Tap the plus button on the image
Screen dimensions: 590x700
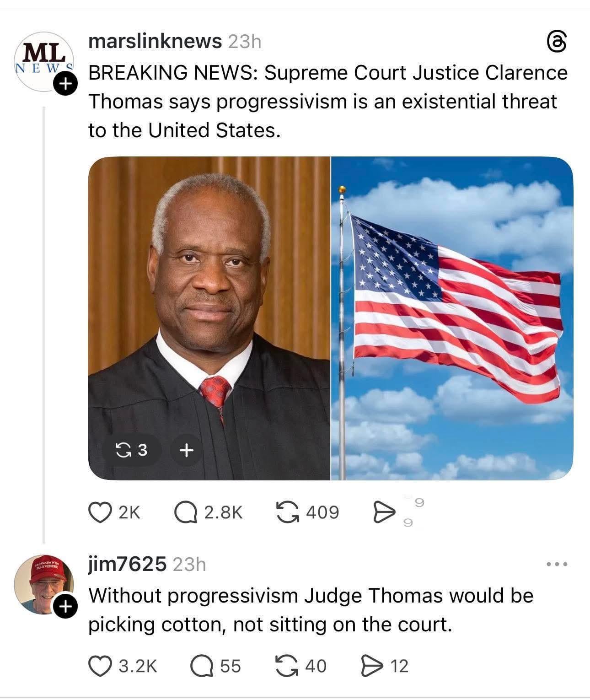(x=186, y=451)
